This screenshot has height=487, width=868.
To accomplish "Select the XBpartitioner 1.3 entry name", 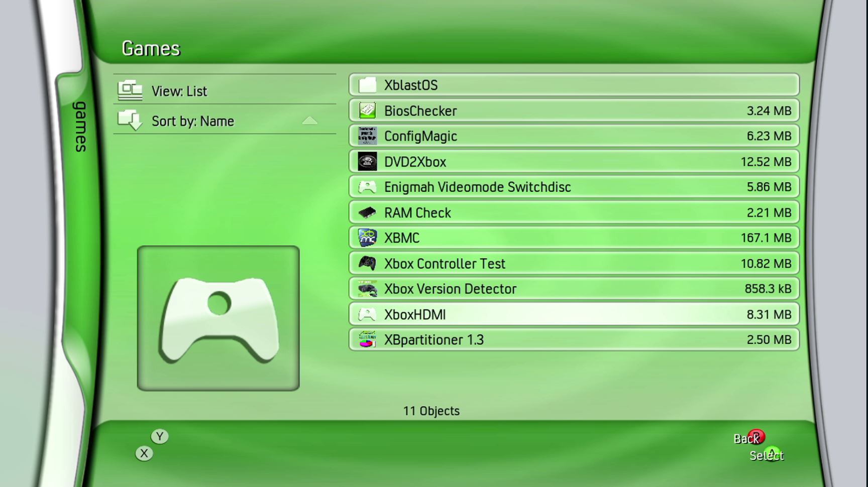I will tap(434, 340).
